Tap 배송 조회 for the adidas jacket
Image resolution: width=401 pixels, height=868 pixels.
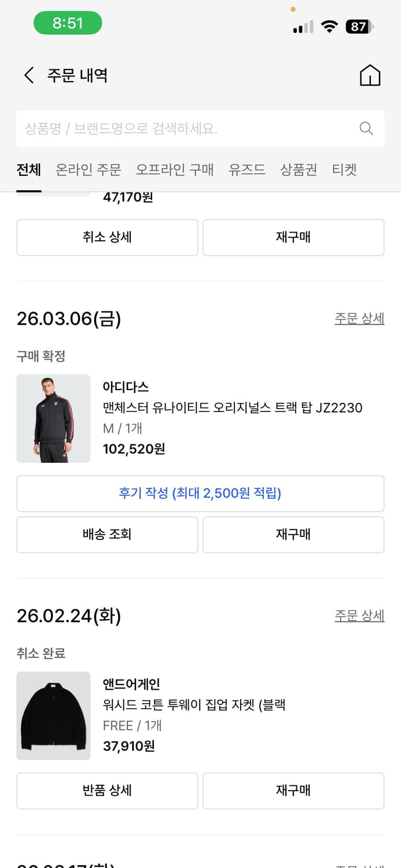(107, 535)
